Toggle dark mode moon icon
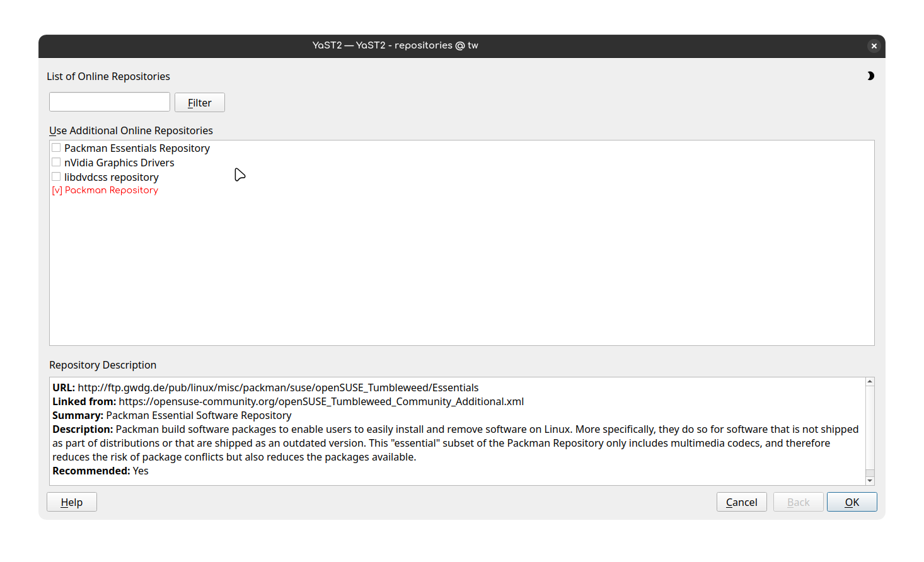Screen dimensions: 924x562 point(870,76)
